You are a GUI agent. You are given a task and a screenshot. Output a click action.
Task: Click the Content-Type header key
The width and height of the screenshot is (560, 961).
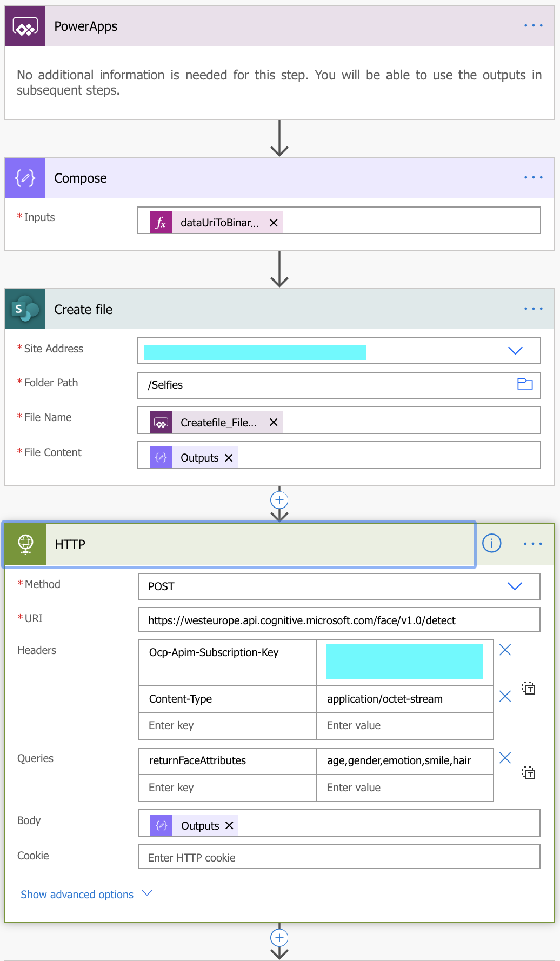(x=227, y=699)
